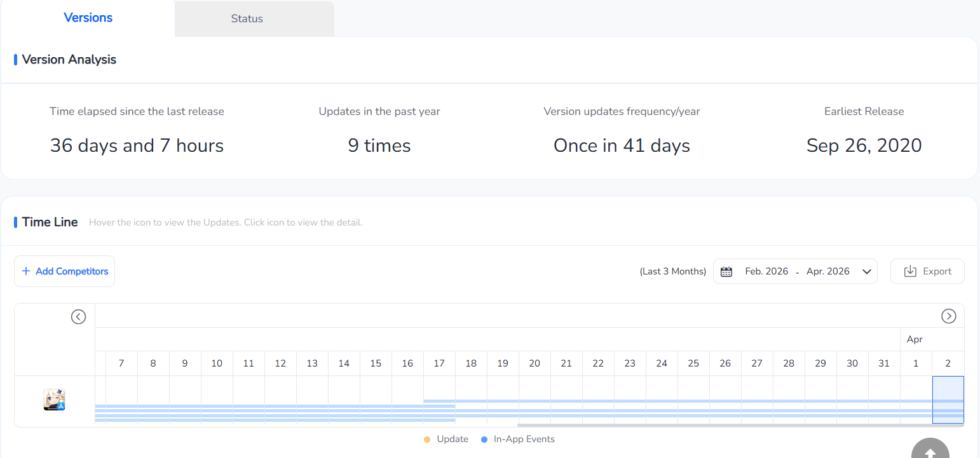
Task: Click the next timeline arrow icon
Action: click(x=948, y=316)
